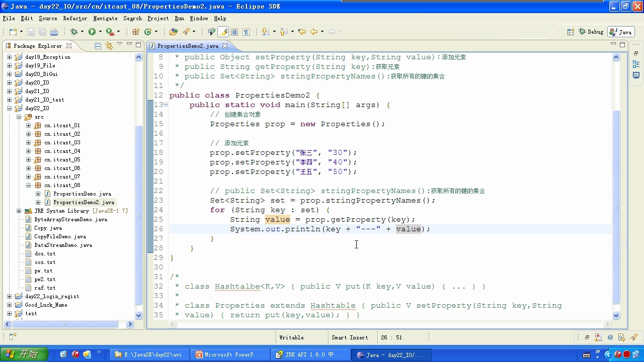Expand the day22_login_regist project

pyautogui.click(x=9, y=296)
